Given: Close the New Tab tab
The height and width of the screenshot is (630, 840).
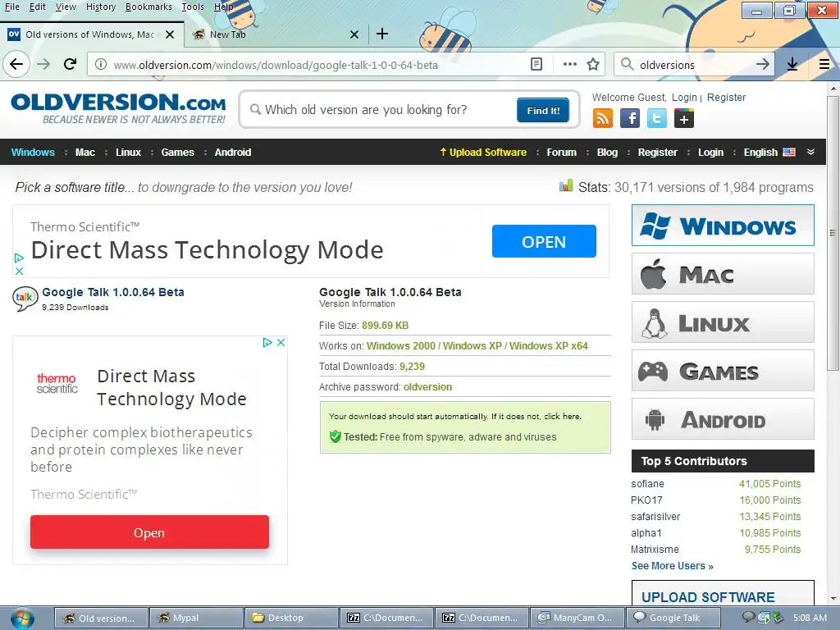Looking at the screenshot, I should [x=354, y=34].
